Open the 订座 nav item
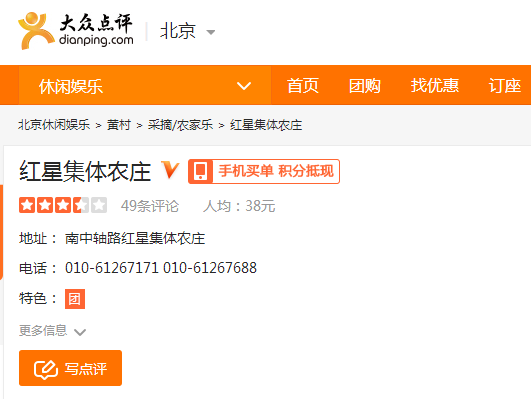This screenshot has width=531, height=399. click(x=505, y=85)
